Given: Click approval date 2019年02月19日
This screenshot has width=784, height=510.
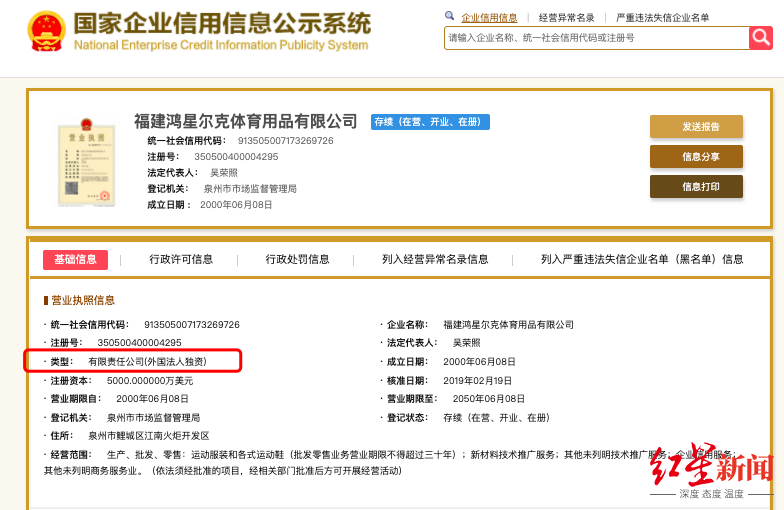Looking at the screenshot, I should (477, 381).
